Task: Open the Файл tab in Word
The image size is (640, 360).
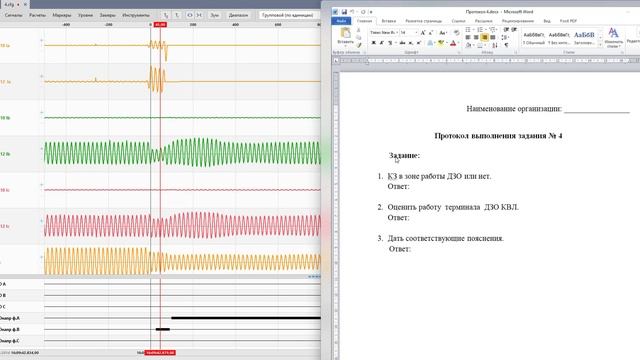Action: pyautogui.click(x=341, y=21)
